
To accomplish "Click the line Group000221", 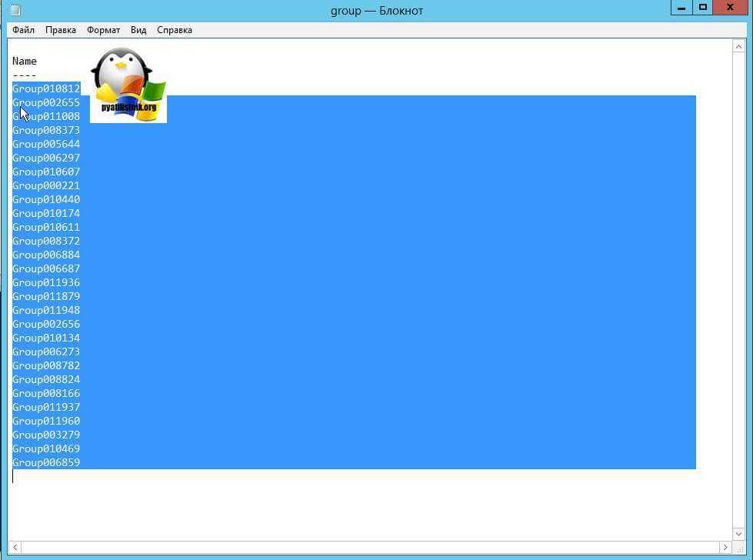I will pyautogui.click(x=46, y=185).
